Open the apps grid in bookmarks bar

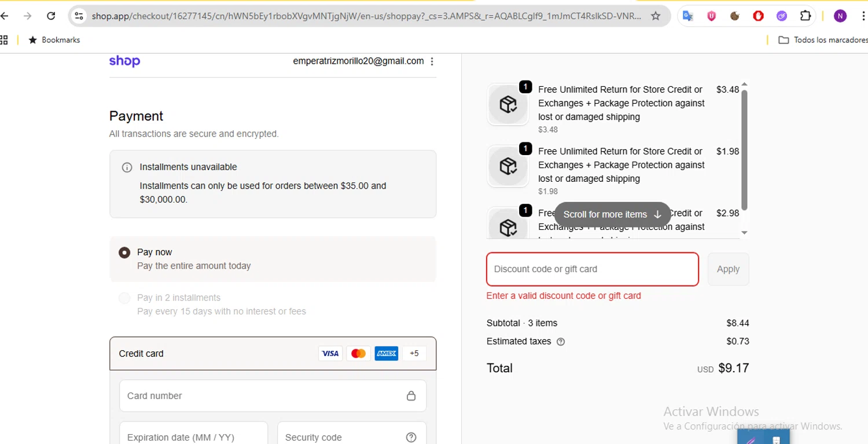tap(4, 40)
